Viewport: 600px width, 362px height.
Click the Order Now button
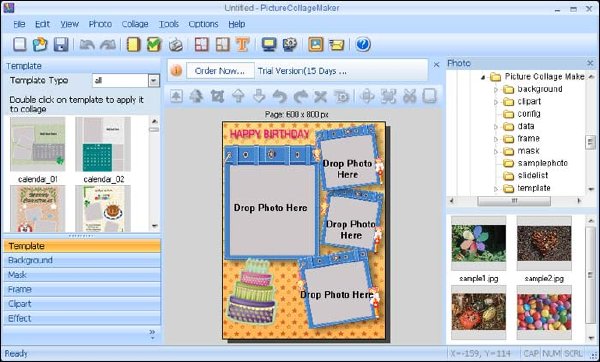(x=220, y=71)
